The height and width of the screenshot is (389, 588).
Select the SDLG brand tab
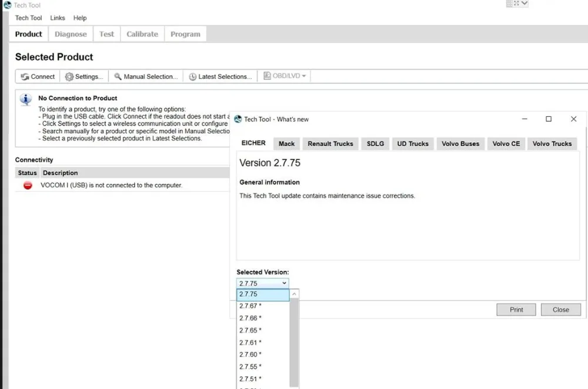[375, 144]
